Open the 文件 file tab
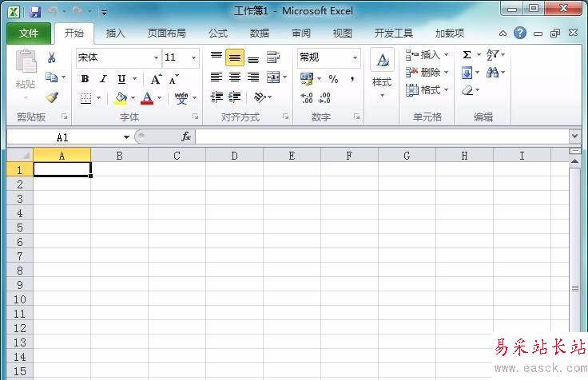Screen dimensions: 588x380 tap(29, 34)
